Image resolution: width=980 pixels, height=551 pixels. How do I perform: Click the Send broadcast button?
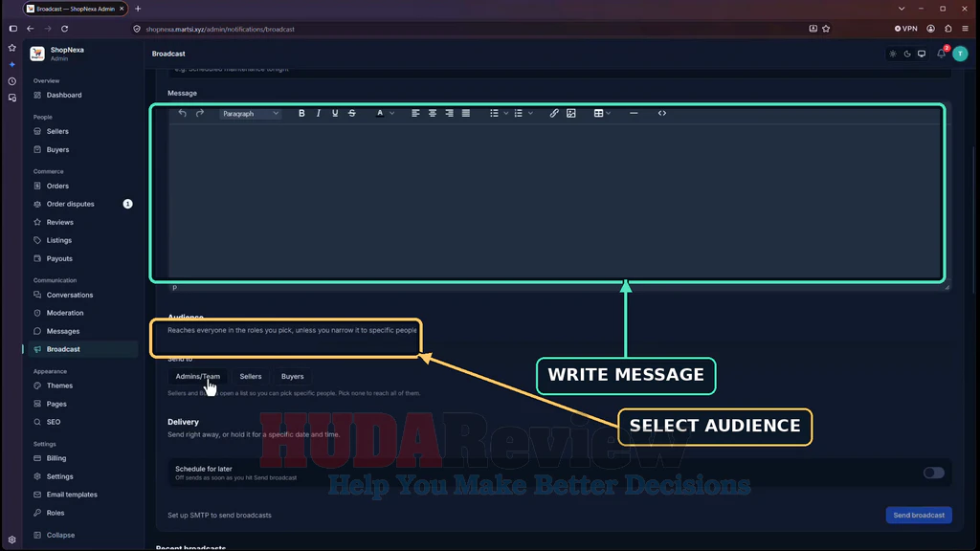point(918,515)
